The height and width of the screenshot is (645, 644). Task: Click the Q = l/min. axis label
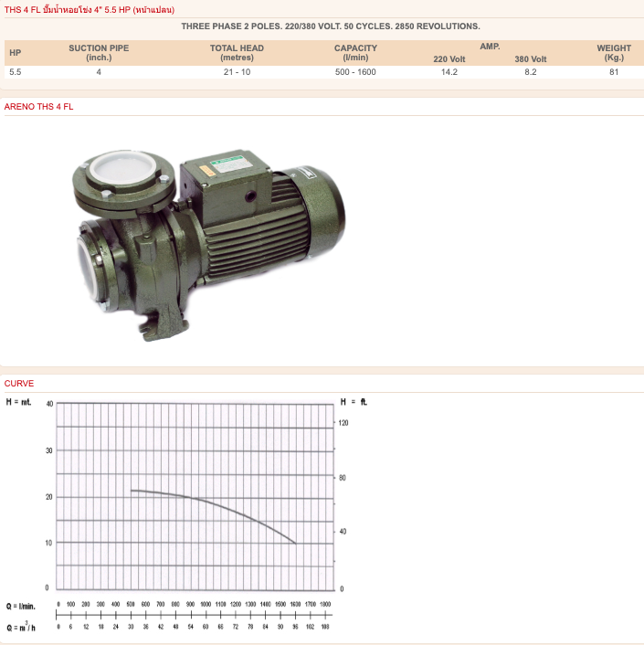[x=21, y=607]
